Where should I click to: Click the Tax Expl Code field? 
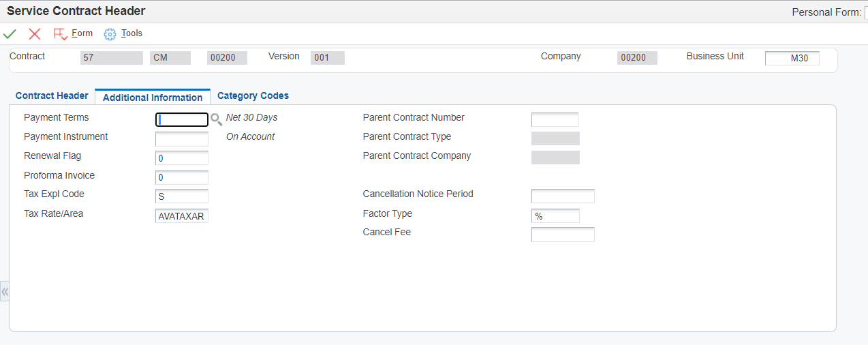pyautogui.click(x=182, y=196)
